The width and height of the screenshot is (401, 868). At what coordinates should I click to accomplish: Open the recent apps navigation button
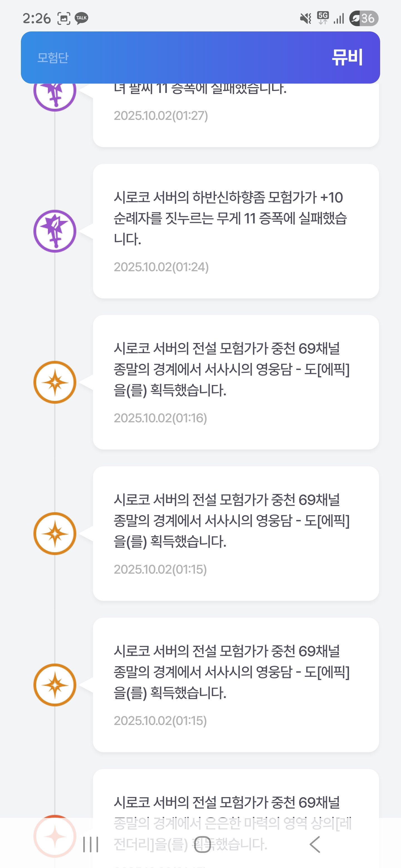tap(91, 844)
